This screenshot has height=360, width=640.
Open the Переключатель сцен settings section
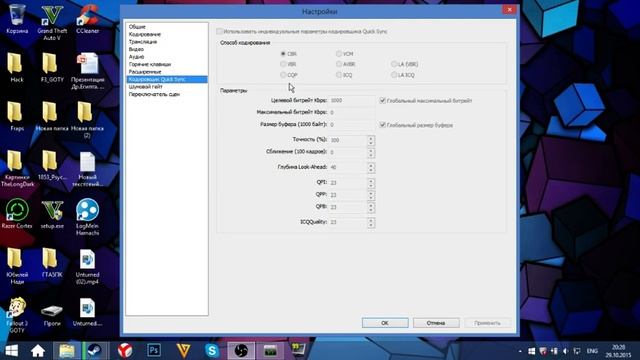click(x=154, y=94)
